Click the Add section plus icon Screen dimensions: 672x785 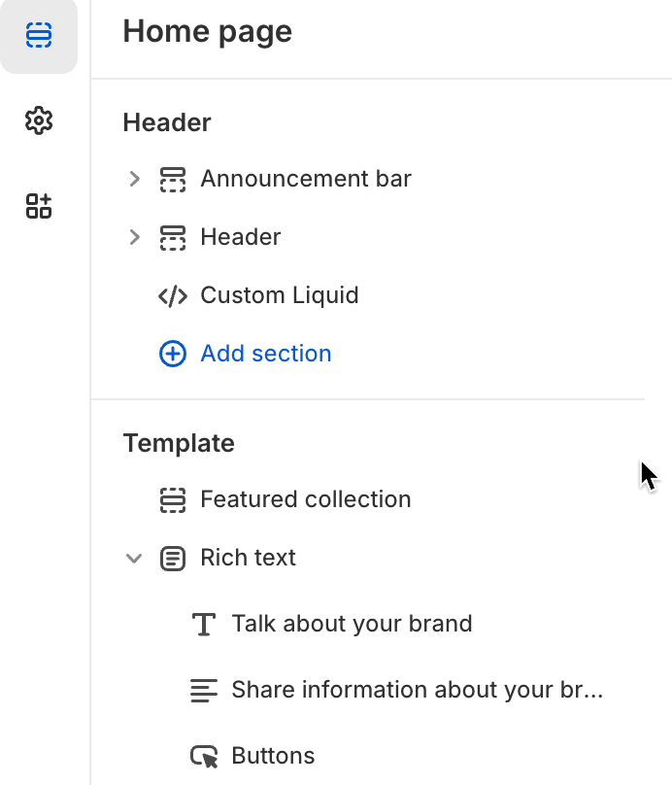tap(173, 354)
